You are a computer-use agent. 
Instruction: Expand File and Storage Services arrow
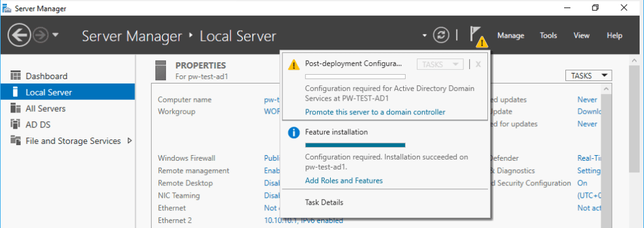point(130,141)
